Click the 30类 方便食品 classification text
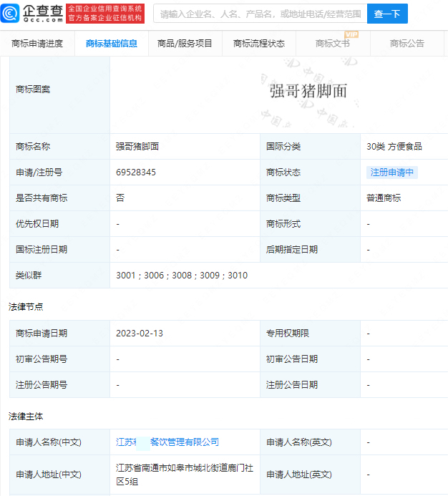Screen dimensions: 448x496 (394, 147)
